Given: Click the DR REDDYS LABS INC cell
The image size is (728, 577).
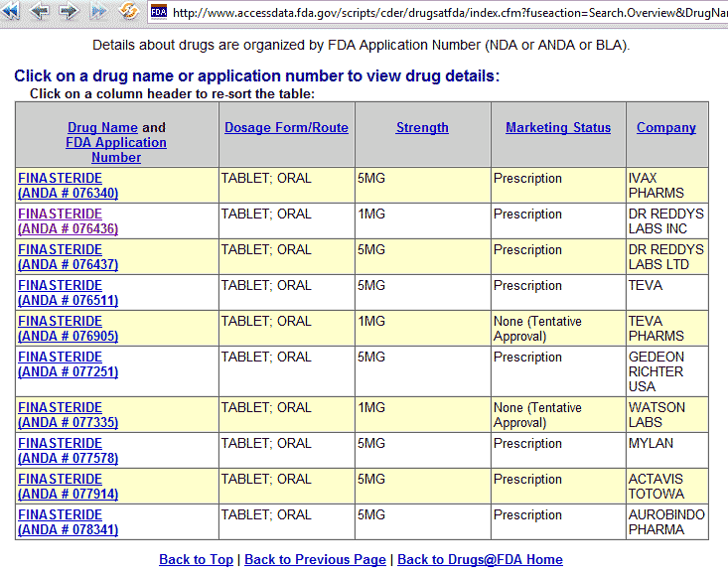Looking at the screenshot, I should coord(666,220).
